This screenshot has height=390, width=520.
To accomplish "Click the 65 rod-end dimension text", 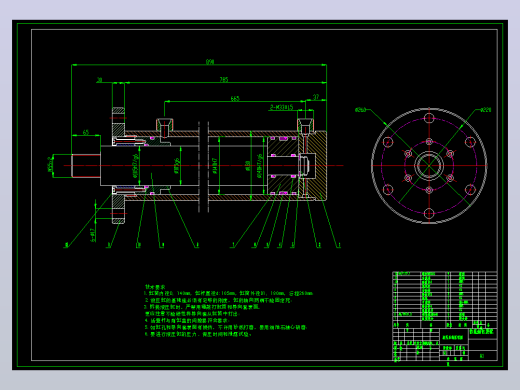I will click(86, 132).
